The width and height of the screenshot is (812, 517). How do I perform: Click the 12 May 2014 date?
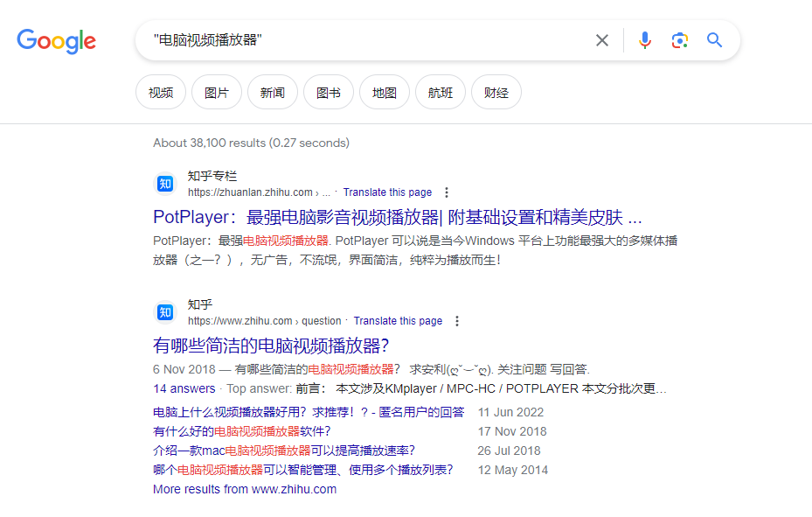pos(513,470)
